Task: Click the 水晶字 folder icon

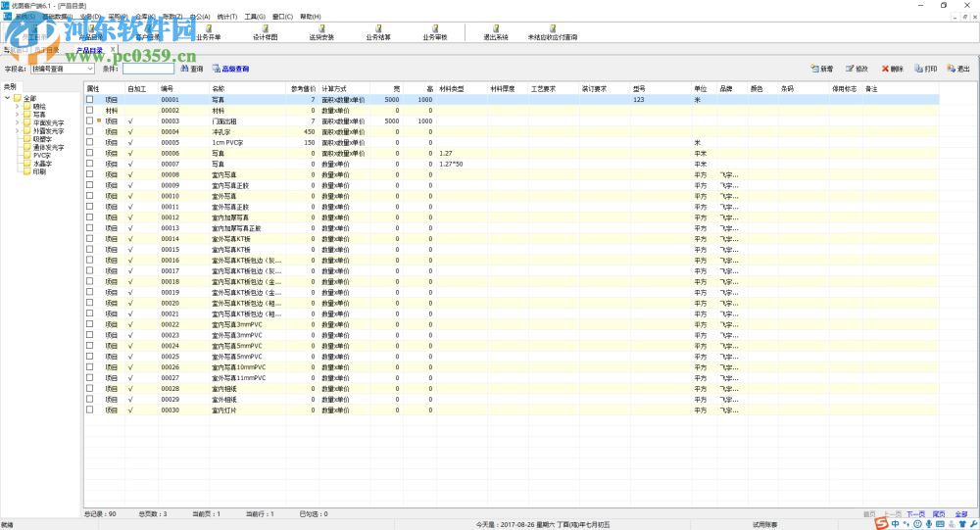Action: pyautogui.click(x=26, y=164)
